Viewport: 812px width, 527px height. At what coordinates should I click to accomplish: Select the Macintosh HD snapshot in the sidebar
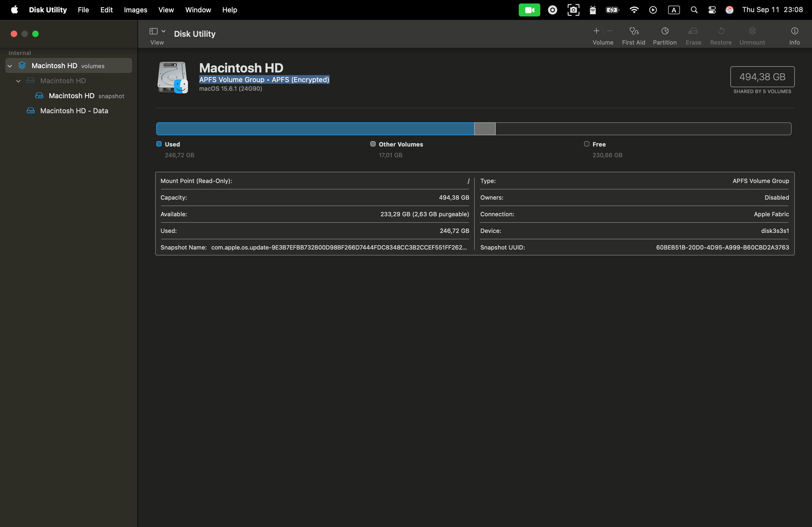point(72,96)
